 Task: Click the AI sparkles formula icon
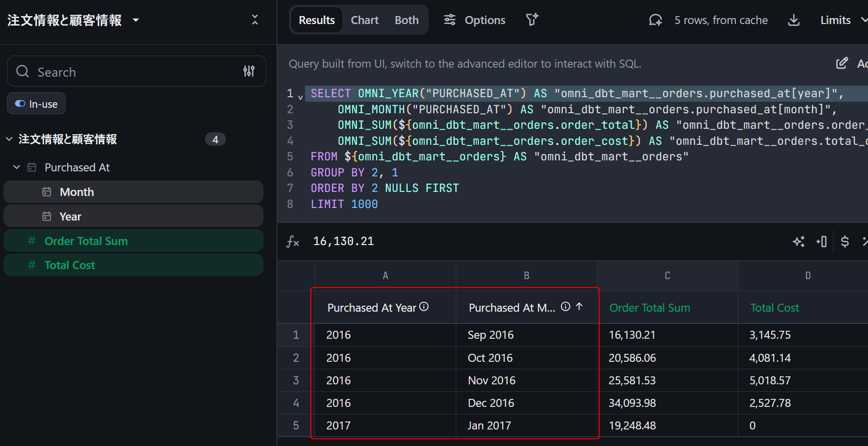tap(798, 242)
